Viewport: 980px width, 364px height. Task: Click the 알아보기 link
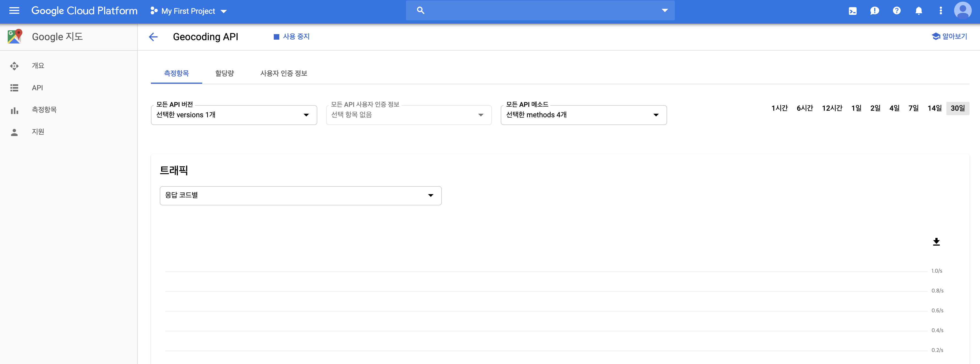pyautogui.click(x=950, y=37)
